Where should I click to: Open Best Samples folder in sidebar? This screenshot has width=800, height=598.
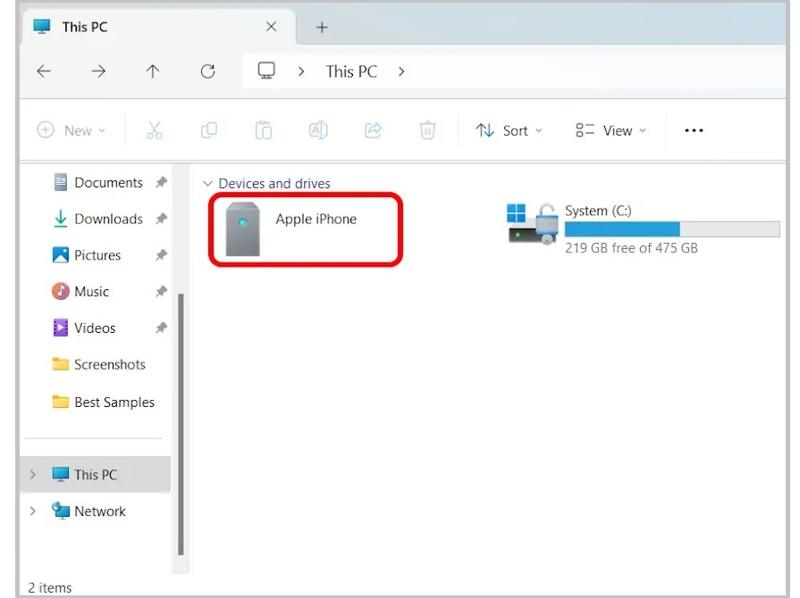103,402
